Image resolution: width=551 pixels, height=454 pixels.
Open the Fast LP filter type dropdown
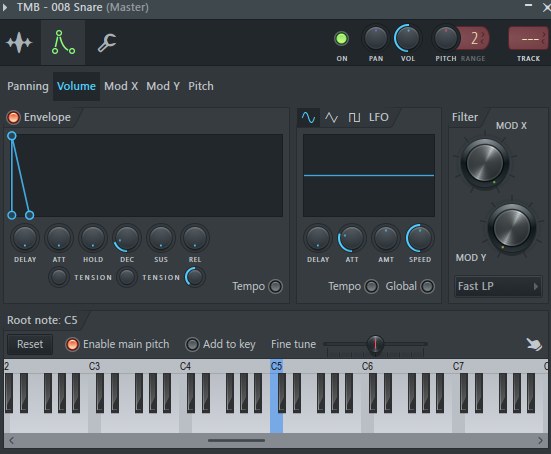(498, 286)
